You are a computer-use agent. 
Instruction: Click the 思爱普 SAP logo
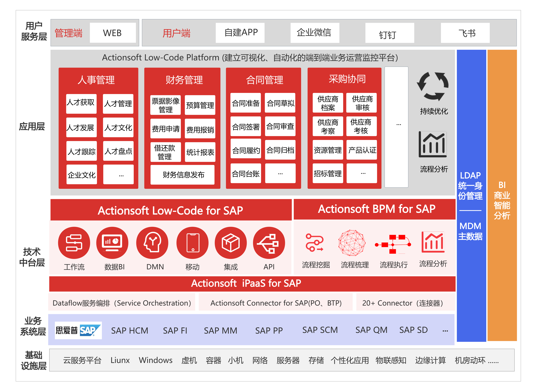[x=78, y=330]
